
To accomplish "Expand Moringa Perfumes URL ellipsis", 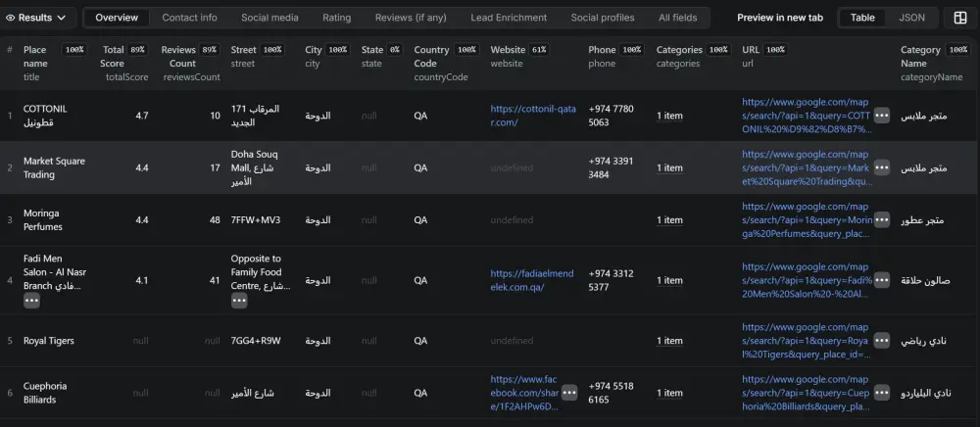I will point(882,219).
